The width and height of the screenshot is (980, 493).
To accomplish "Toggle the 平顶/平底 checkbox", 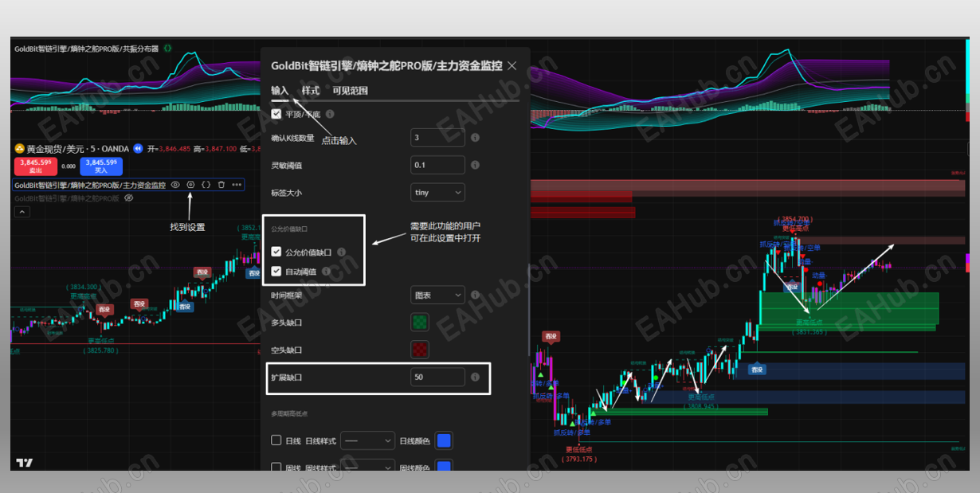I will point(276,114).
